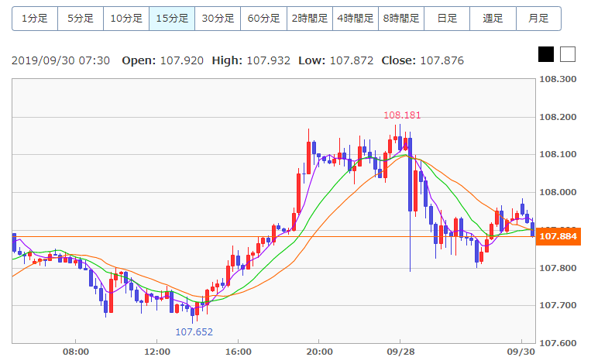Apply the white chart theme swatch

[568, 53]
